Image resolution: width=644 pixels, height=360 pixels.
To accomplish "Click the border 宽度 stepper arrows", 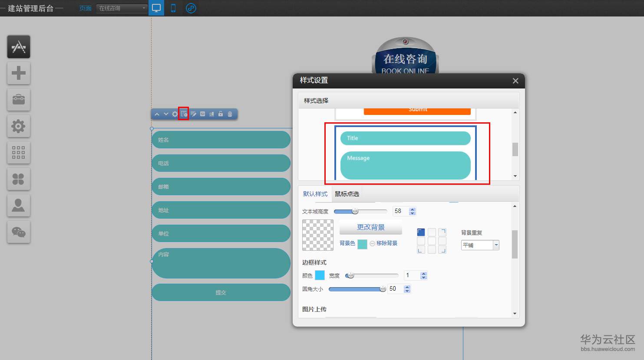I will [424, 275].
